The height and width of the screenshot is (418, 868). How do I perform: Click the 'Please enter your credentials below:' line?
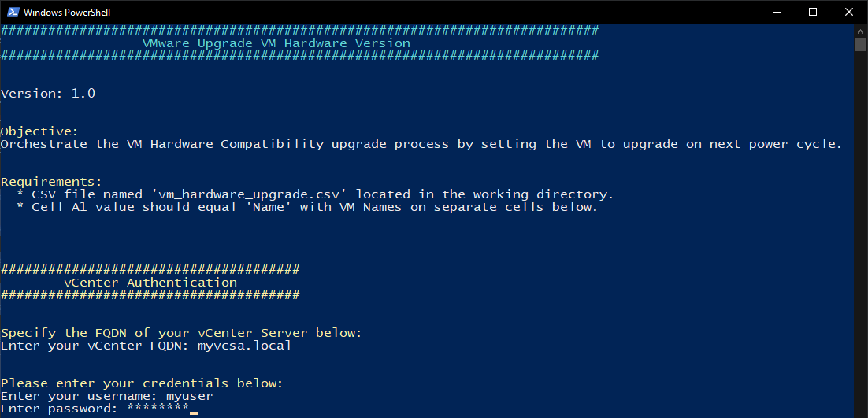pos(142,383)
